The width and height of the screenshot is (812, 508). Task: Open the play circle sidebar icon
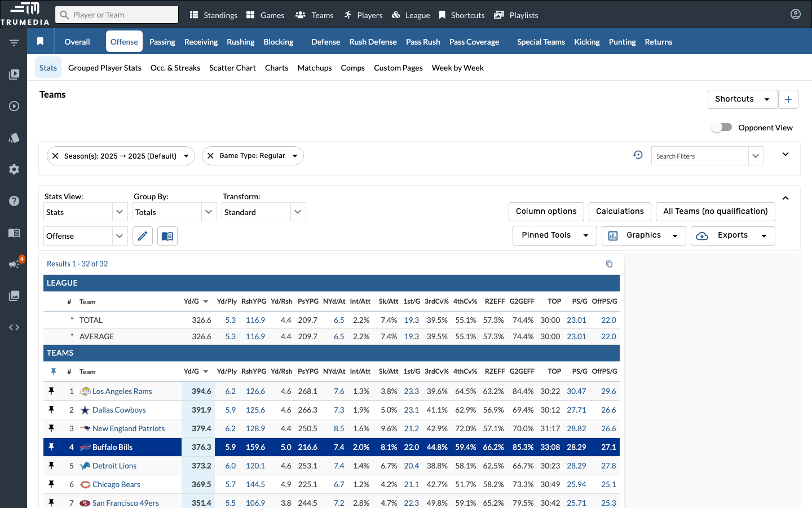tap(14, 106)
